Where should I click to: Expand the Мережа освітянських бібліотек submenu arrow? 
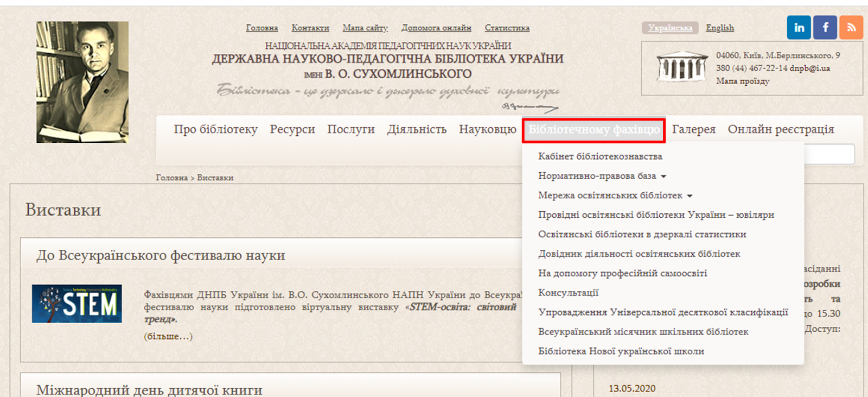690,196
